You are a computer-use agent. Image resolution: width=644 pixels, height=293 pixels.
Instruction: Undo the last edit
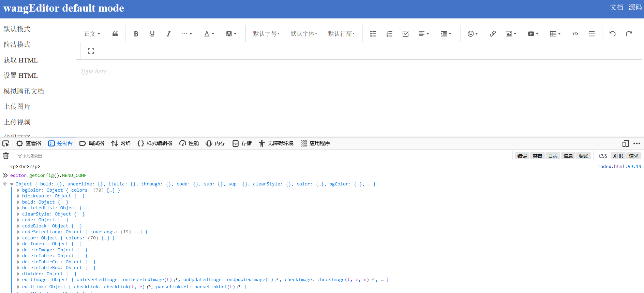click(x=612, y=34)
